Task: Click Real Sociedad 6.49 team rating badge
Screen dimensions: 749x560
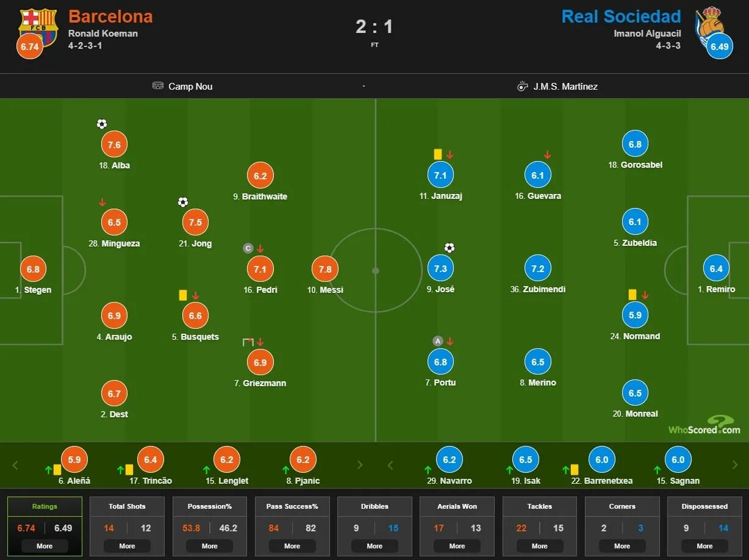Action: [x=720, y=46]
